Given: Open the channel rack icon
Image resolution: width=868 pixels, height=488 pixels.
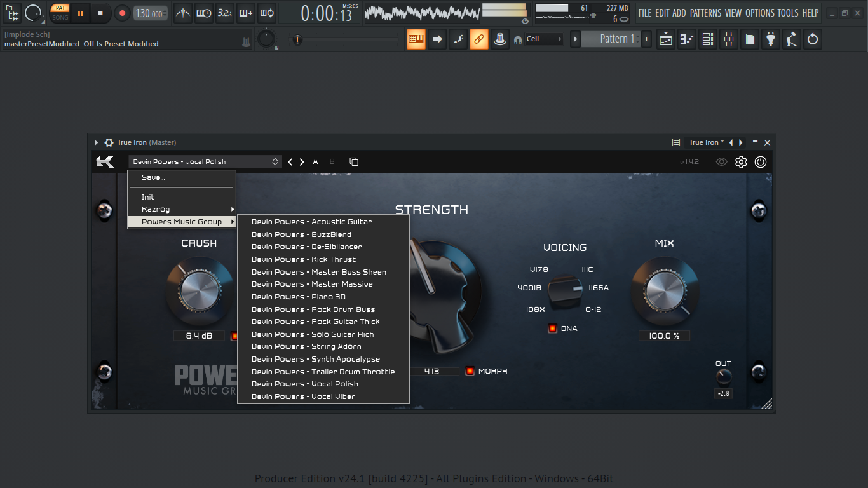Looking at the screenshot, I should click(x=708, y=39).
